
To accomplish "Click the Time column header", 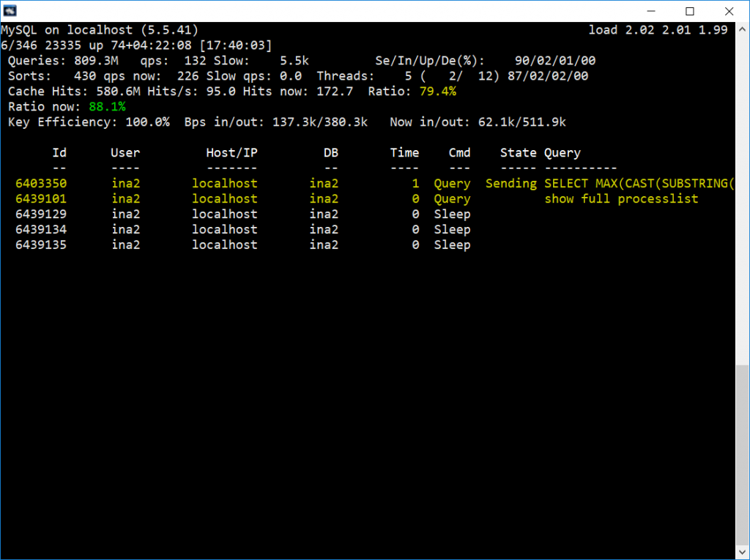I will (x=404, y=153).
